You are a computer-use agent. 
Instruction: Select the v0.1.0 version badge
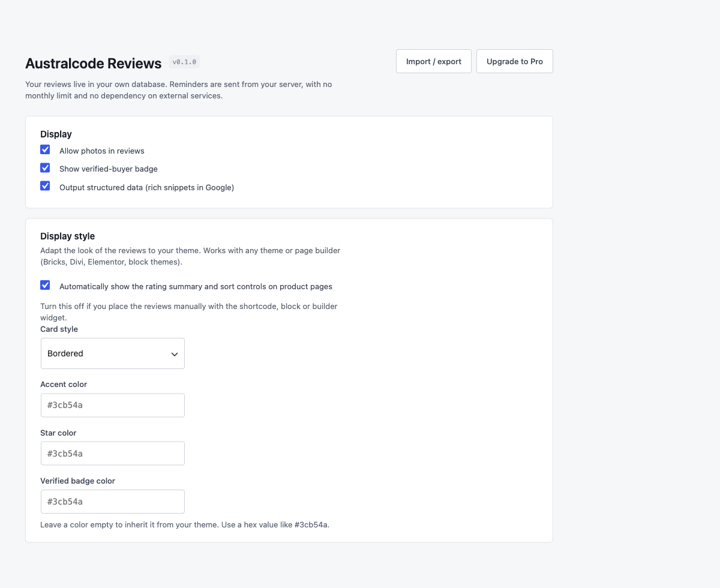[184, 62]
